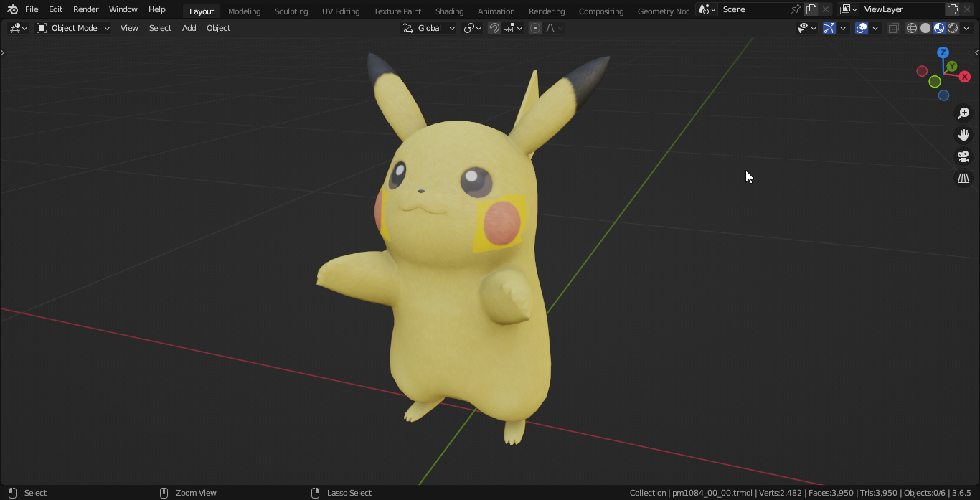
Task: Select wireframe viewport shading
Action: click(912, 28)
